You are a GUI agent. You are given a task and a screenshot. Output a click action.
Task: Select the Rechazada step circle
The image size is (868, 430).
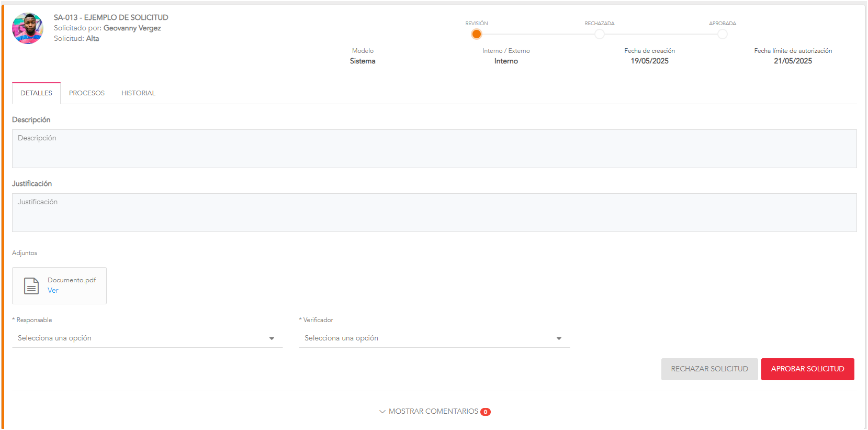click(x=600, y=35)
